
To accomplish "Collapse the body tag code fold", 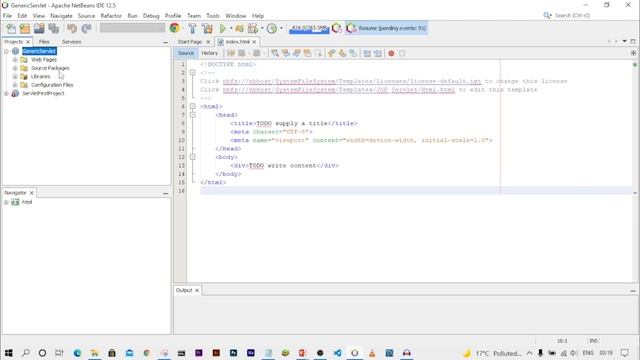I will pyautogui.click(x=193, y=157).
